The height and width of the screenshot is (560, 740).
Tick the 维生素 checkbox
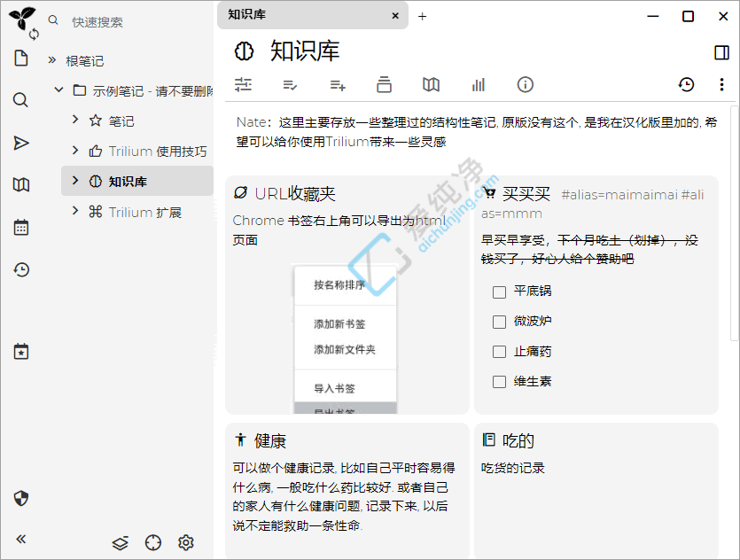point(500,382)
